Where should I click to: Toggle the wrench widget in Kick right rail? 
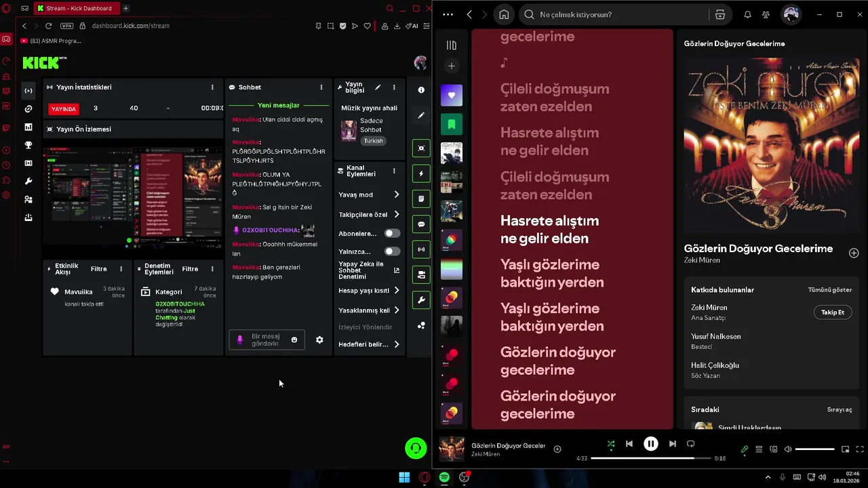tap(421, 300)
